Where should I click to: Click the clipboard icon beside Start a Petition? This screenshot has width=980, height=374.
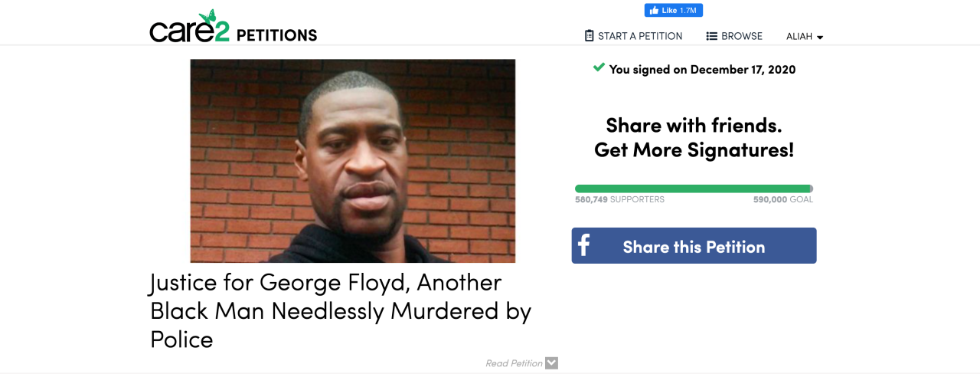[x=589, y=36]
